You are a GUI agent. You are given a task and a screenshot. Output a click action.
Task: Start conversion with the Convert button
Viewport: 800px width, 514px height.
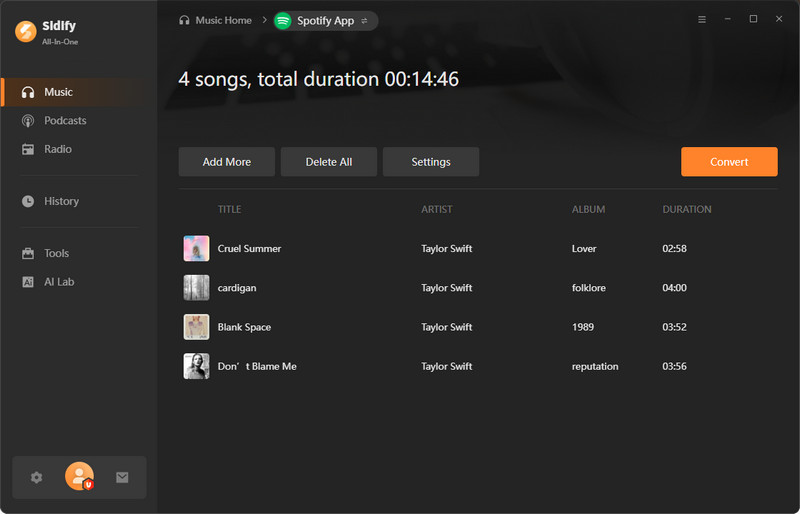click(729, 162)
